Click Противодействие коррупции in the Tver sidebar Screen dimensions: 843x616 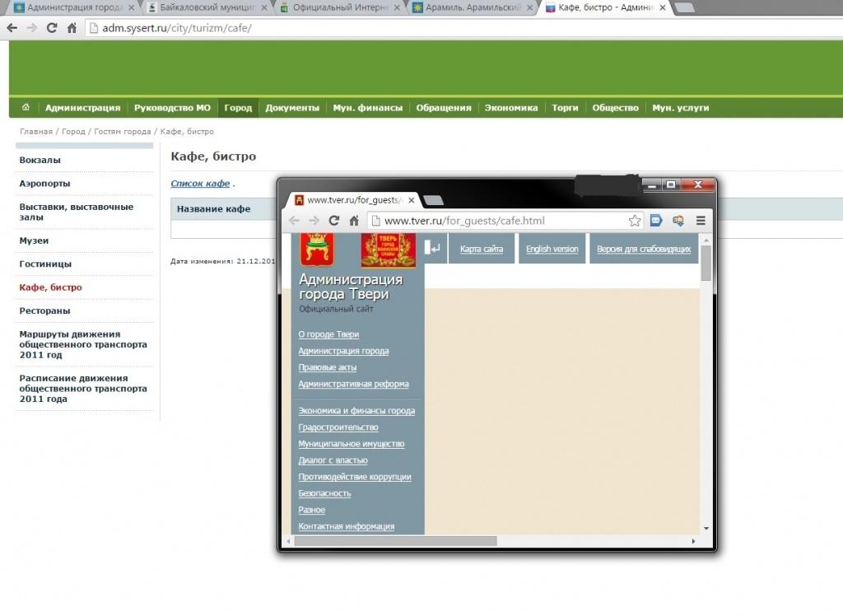[354, 477]
